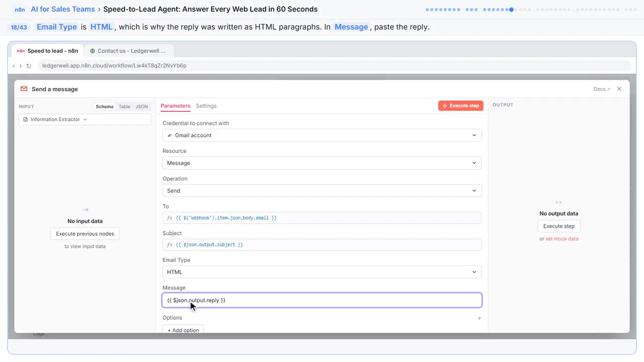Image resolution: width=644 pixels, height=362 pixels.
Task: Open the Settings tab
Action: (206, 106)
